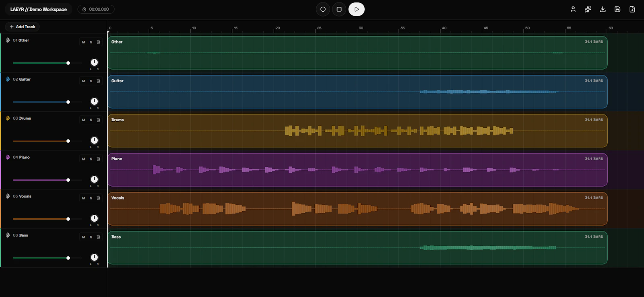644x297 pixels.
Task: Solo the 03 Drums track
Action: pos(91,120)
